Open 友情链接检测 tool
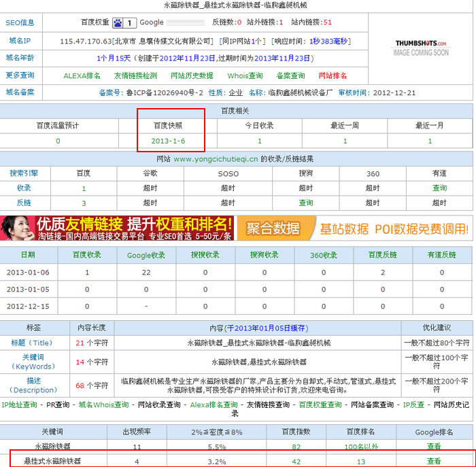This screenshot has width=476, height=467. click(x=135, y=75)
